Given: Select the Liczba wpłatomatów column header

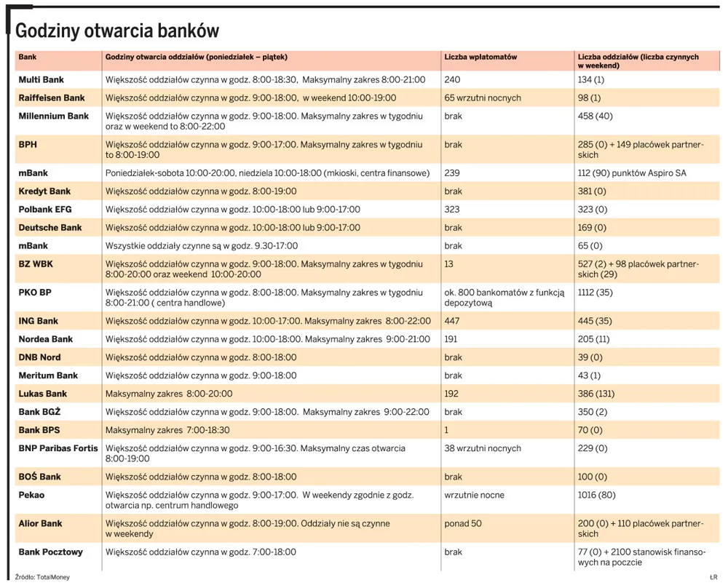Looking at the screenshot, I should pos(480,57).
